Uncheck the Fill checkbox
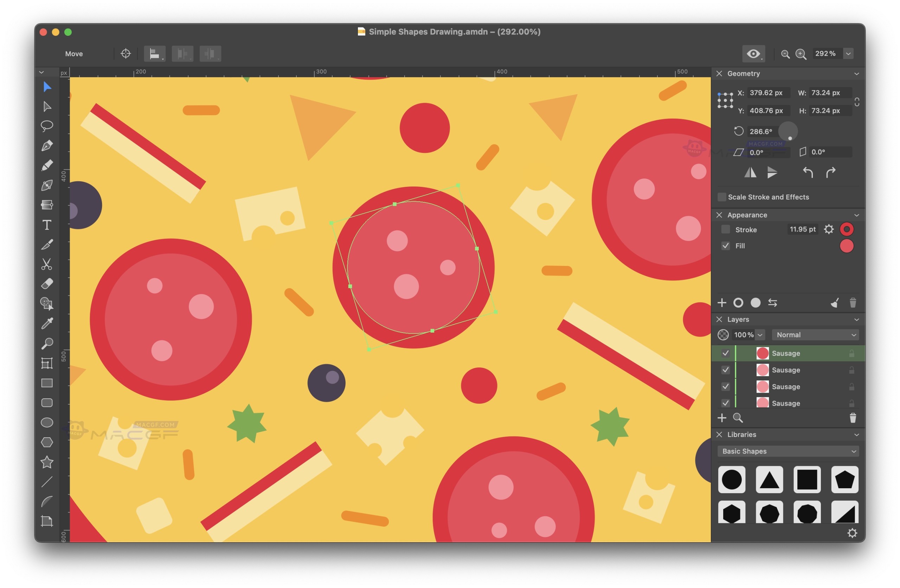Image resolution: width=900 pixels, height=588 pixels. click(x=725, y=246)
